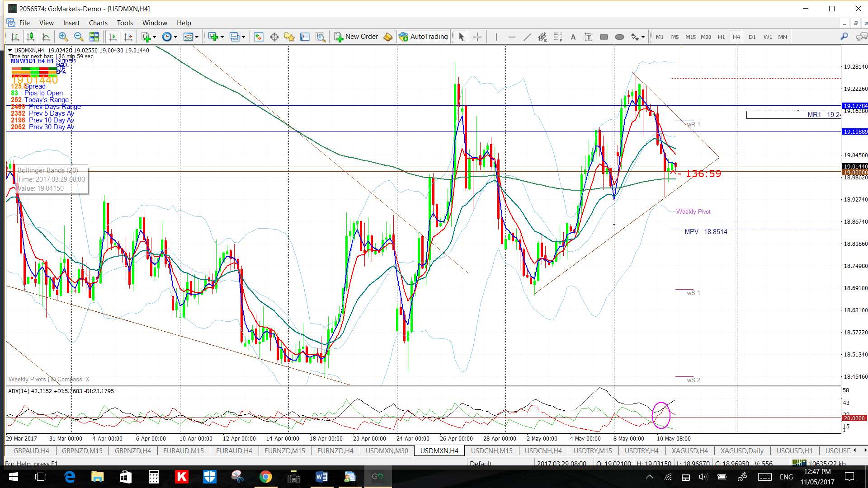Open the arrows objects dropdown

coord(637,37)
